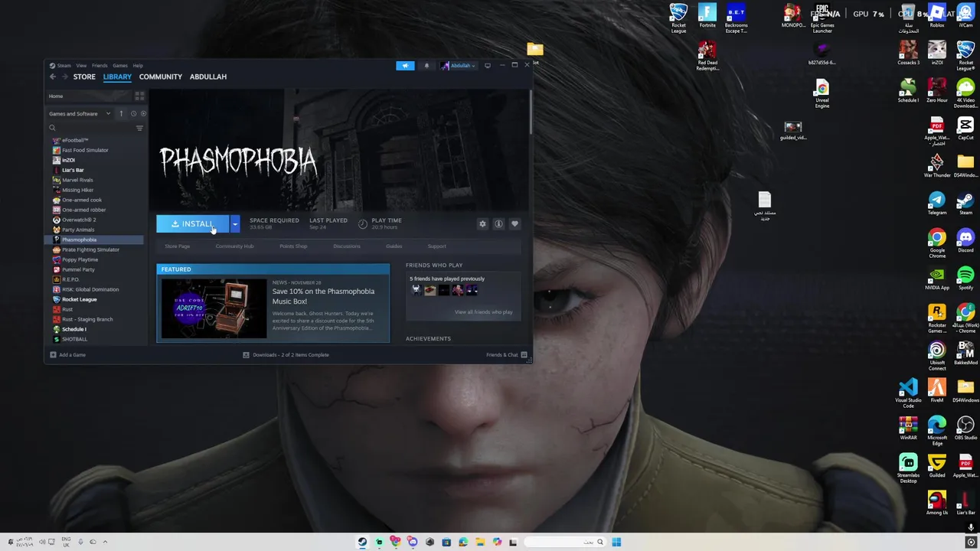Open the Downloads status at the bottom bar
This screenshot has width=980, height=551.
(286, 354)
